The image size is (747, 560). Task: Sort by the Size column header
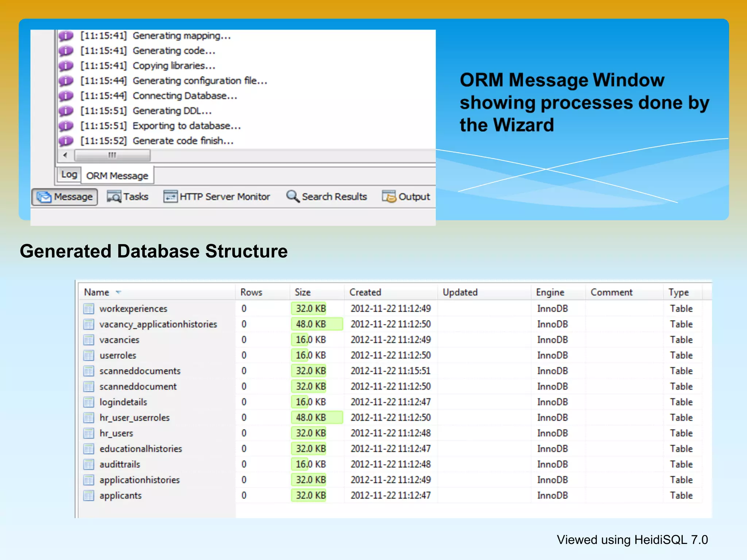click(317, 292)
